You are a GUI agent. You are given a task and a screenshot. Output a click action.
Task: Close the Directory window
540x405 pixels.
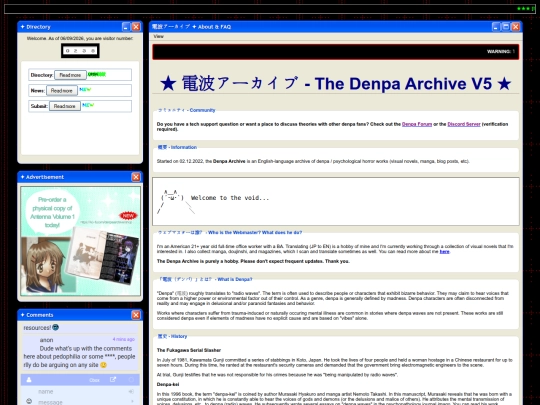tap(136, 27)
